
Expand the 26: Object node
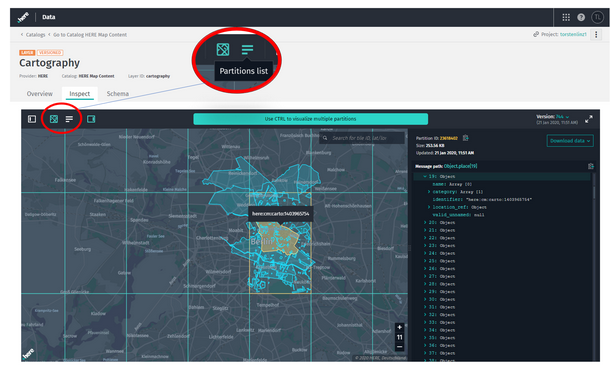pyautogui.click(x=425, y=268)
